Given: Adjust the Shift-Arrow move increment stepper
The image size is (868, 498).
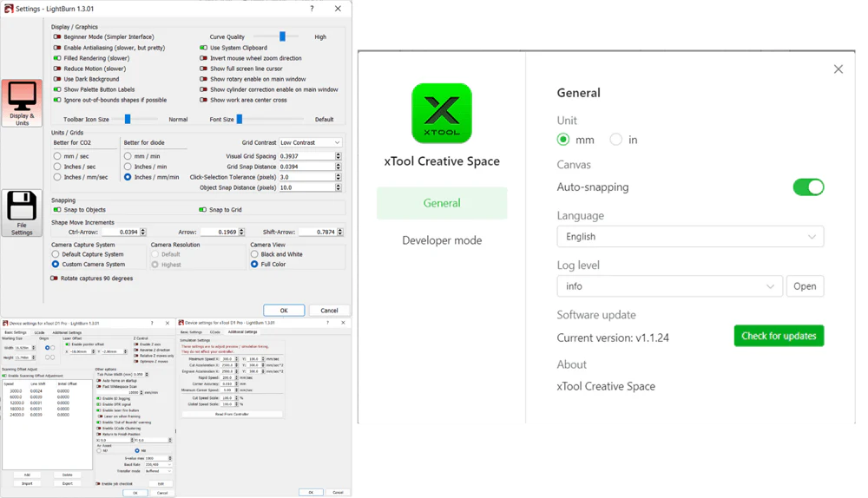Looking at the screenshot, I should point(340,232).
